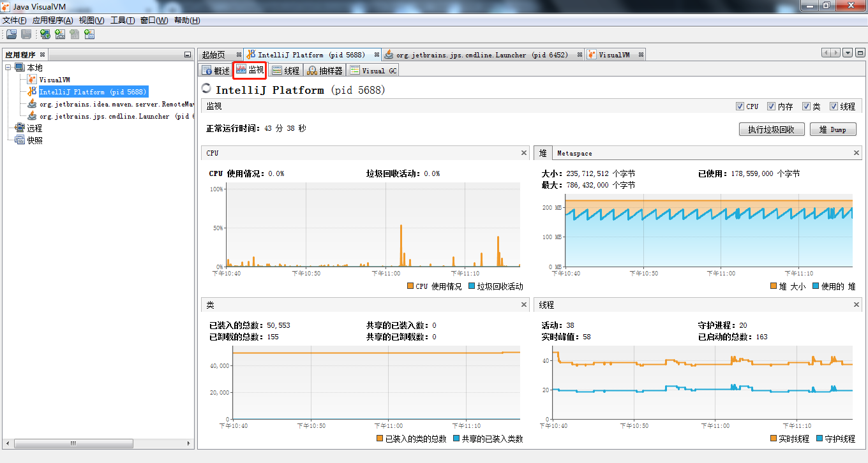Open the 应用程序(A) menu
Image resolution: width=868 pixels, height=463 pixels.
(52, 20)
